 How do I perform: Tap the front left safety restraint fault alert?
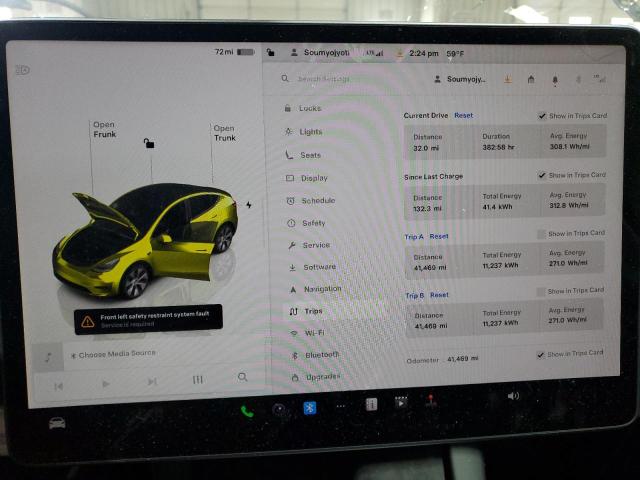pos(148,320)
